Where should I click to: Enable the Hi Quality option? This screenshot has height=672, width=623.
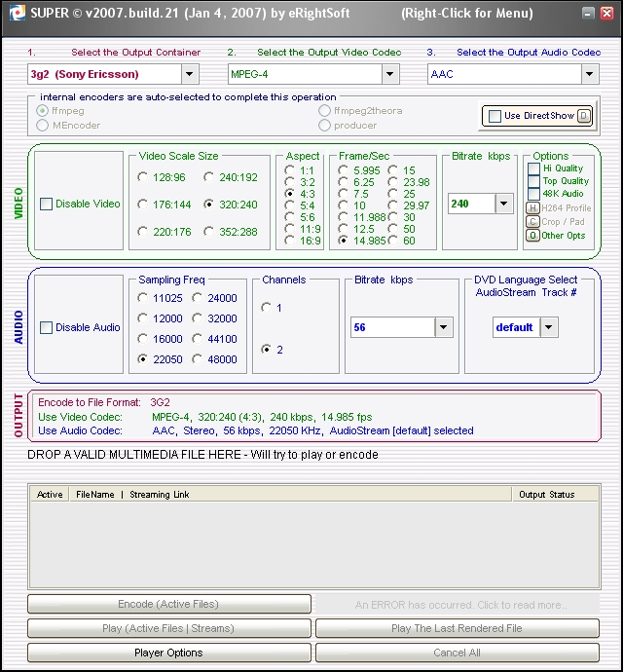(x=533, y=168)
